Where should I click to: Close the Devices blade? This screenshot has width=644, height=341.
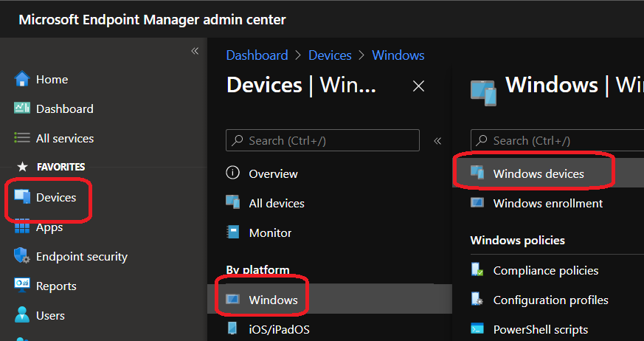point(418,86)
